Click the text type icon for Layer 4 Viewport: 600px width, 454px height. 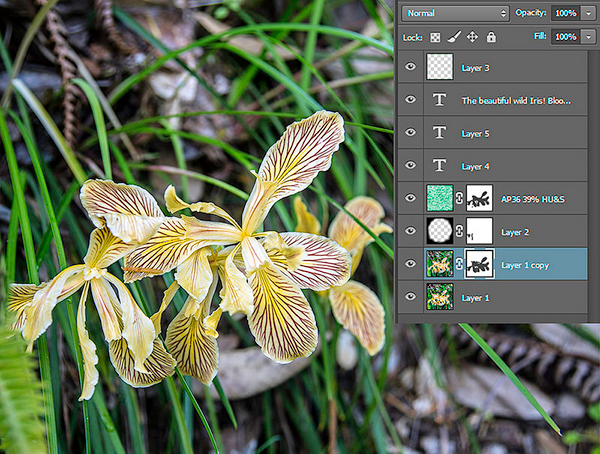click(x=440, y=165)
